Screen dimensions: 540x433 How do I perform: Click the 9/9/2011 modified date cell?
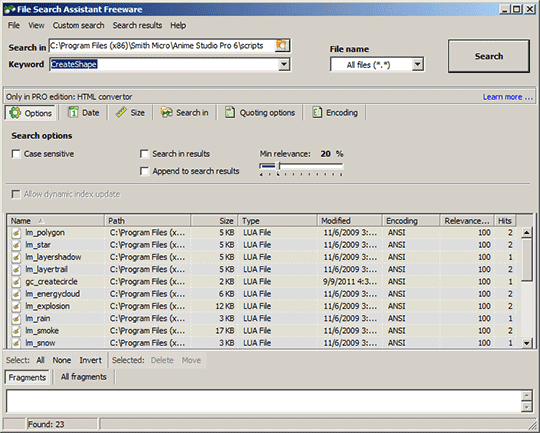(x=350, y=282)
